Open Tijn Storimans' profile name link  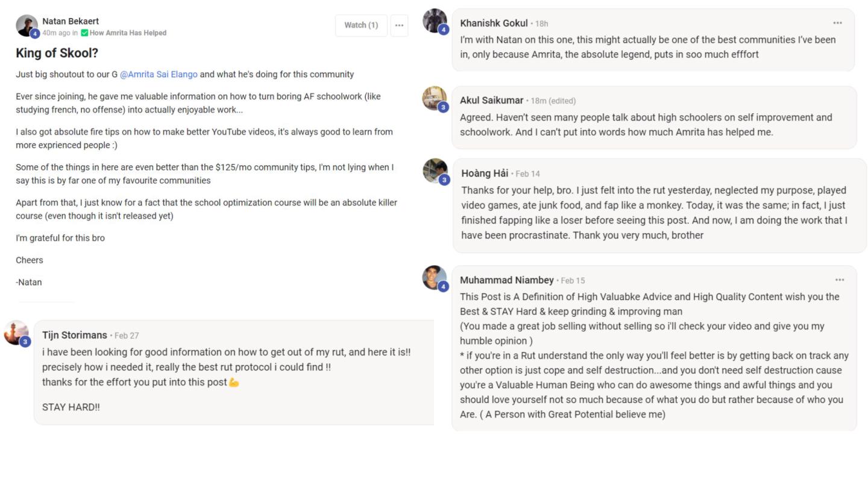point(75,335)
